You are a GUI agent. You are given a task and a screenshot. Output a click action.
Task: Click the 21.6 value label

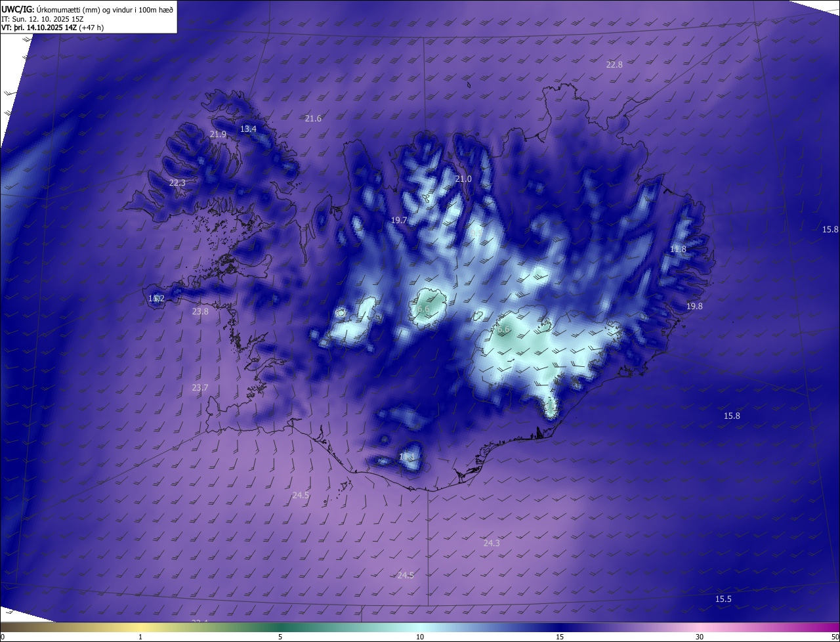313,118
